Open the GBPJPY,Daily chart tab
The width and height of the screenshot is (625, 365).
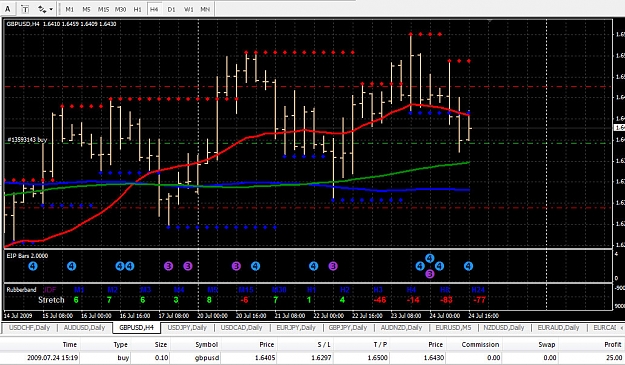(348, 328)
